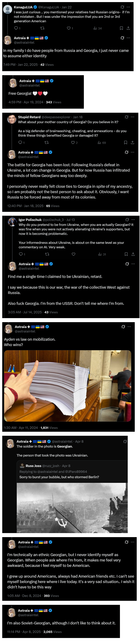This screenshot has width=140, height=644.
Task: Open the Berlin Reichstag flag photo
Action: (x=72, y=508)
